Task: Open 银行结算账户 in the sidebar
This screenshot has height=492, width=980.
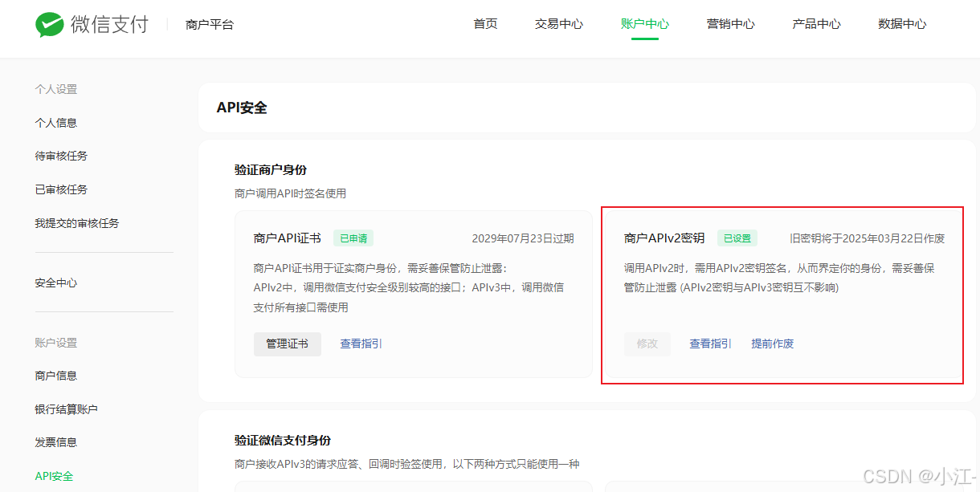Action: coord(67,409)
